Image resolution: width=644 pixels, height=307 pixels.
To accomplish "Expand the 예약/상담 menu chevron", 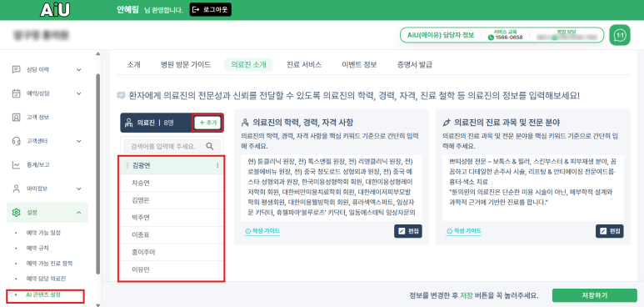I will point(79,93).
